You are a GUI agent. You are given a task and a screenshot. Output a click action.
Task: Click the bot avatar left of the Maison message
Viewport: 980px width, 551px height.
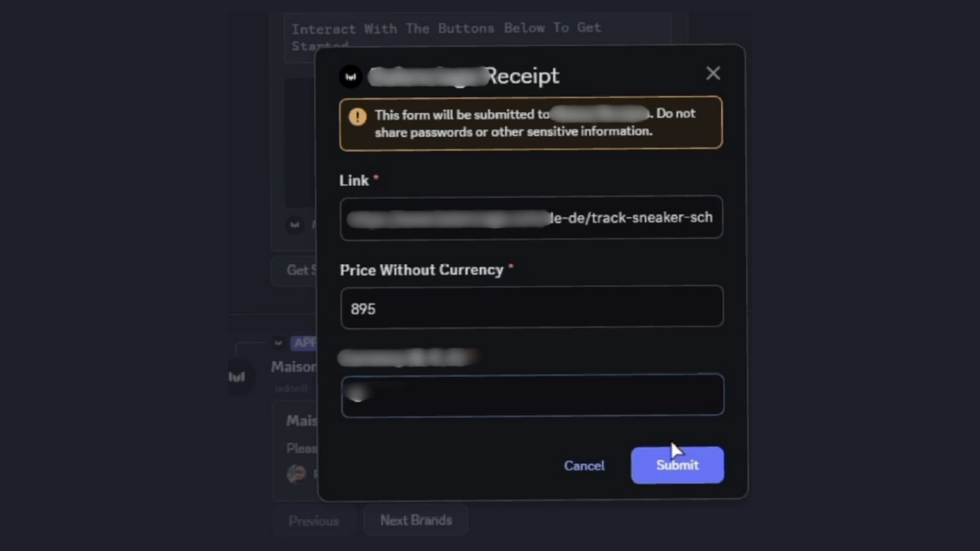[x=238, y=377]
